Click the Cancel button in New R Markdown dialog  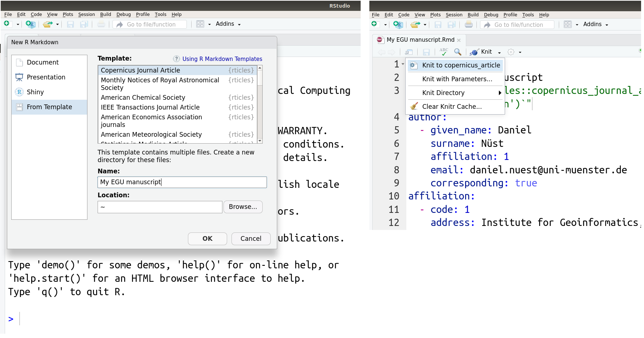click(x=251, y=239)
